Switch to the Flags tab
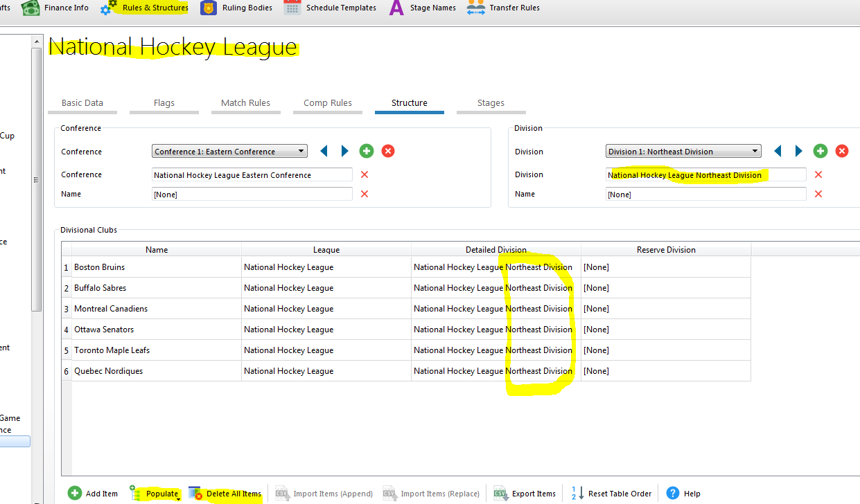This screenshot has height=504, width=860. pyautogui.click(x=164, y=103)
